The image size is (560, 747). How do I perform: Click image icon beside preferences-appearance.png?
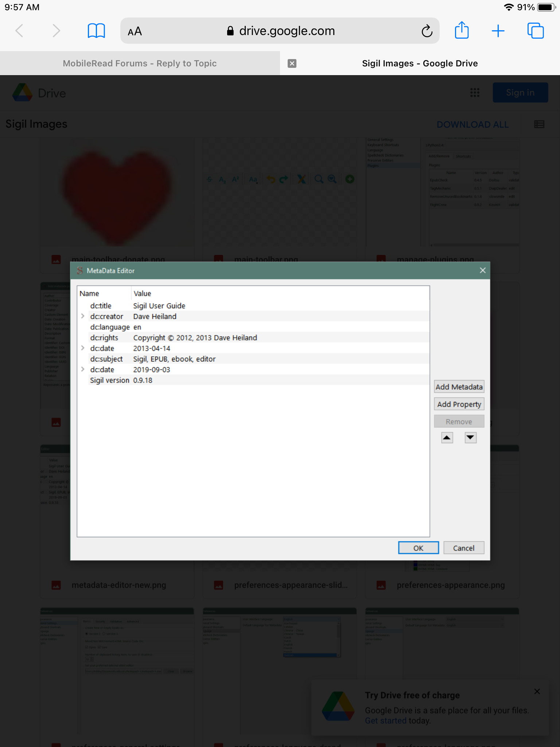point(381,585)
